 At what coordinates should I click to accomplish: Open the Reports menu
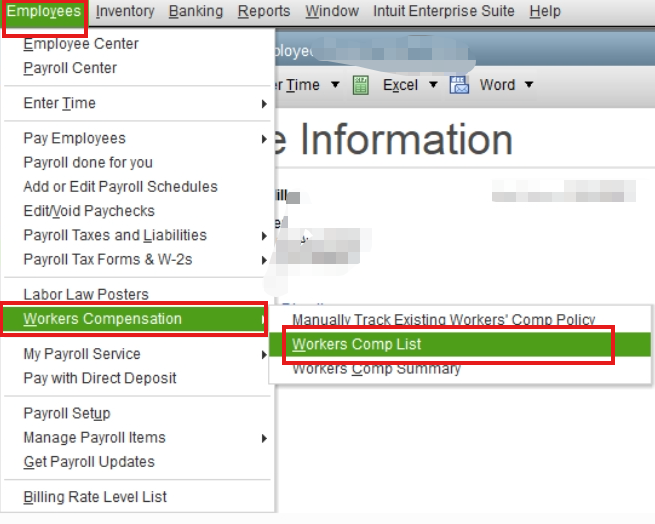[x=264, y=11]
